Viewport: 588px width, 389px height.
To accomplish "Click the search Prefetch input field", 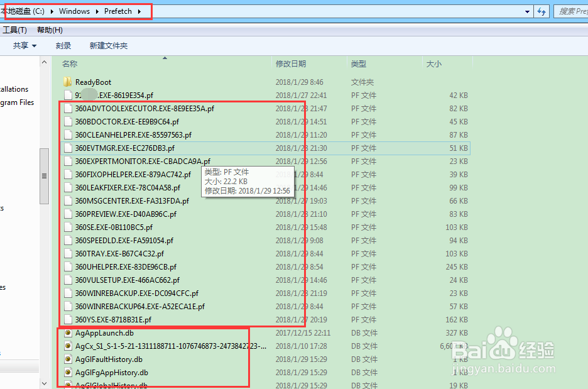I will coord(571,11).
